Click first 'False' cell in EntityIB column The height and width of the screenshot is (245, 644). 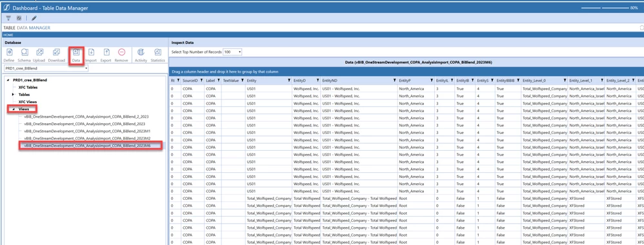pos(465,199)
